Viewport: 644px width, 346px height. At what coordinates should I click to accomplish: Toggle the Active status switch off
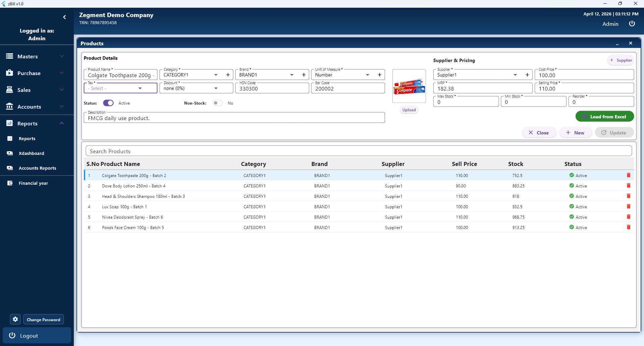(108, 103)
